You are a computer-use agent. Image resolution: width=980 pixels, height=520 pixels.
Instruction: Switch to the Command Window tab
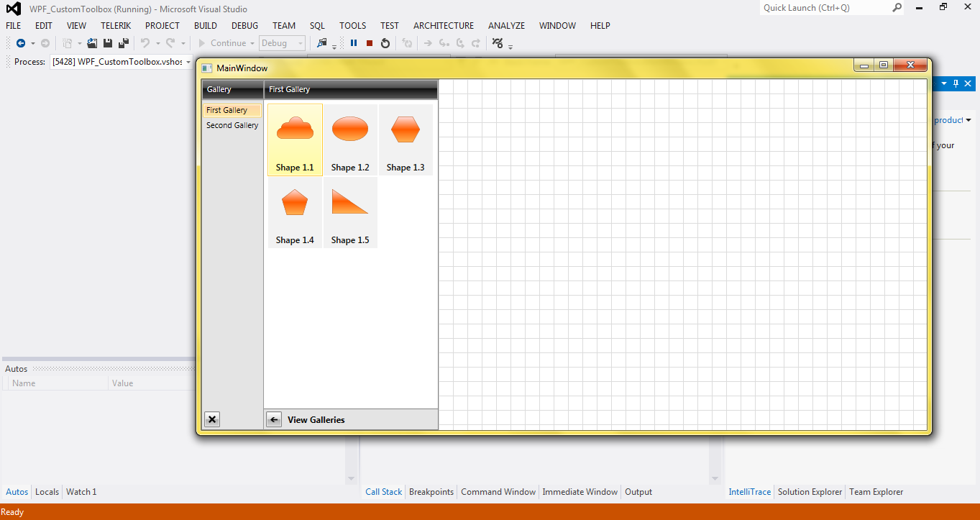[498, 492]
